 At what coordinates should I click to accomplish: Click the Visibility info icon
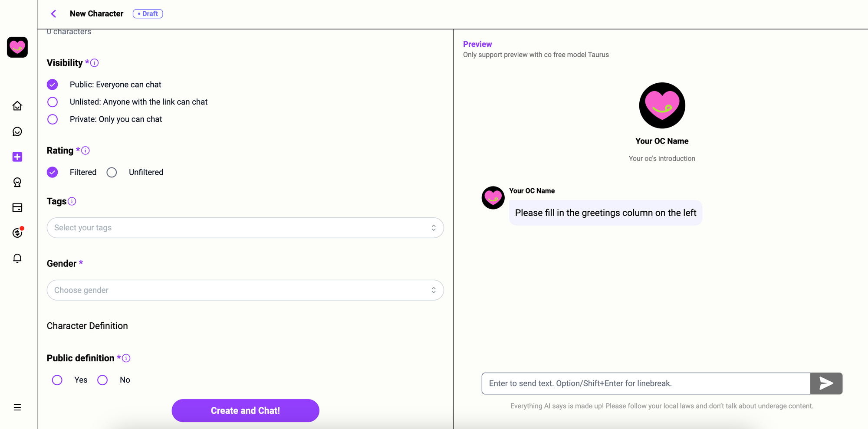click(94, 63)
